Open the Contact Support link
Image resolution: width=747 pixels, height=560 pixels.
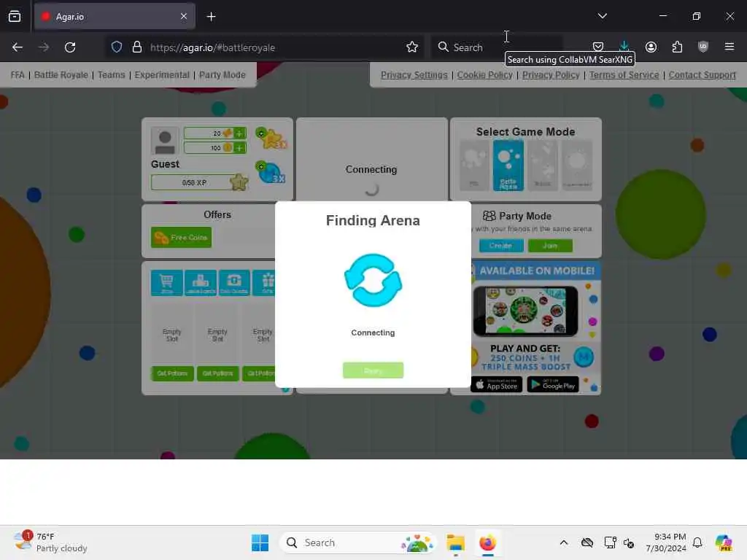(x=703, y=75)
